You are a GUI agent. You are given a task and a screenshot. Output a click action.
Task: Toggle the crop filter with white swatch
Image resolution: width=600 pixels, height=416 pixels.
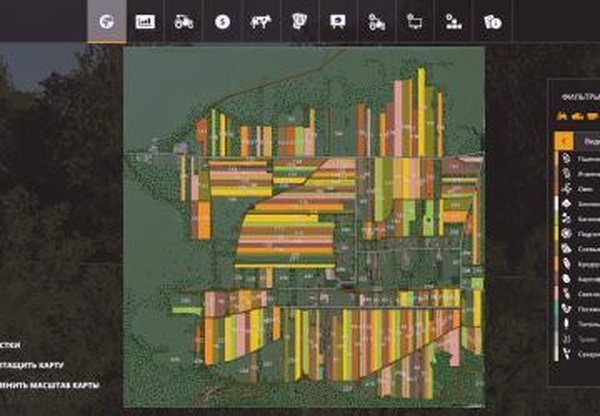point(578,204)
